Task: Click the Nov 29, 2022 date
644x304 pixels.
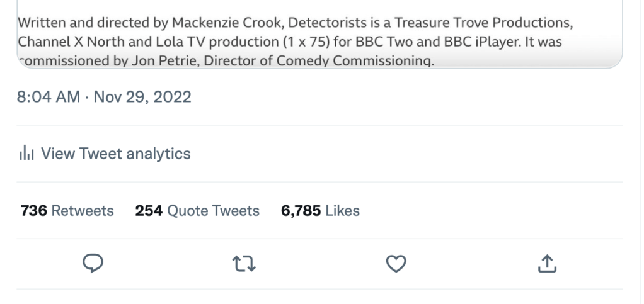Action: pyautogui.click(x=142, y=98)
